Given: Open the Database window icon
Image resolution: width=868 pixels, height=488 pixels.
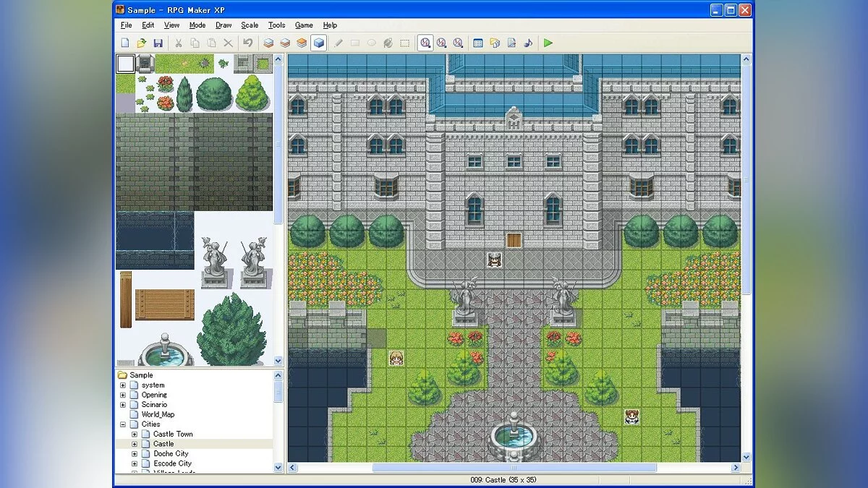Looking at the screenshot, I should (478, 43).
